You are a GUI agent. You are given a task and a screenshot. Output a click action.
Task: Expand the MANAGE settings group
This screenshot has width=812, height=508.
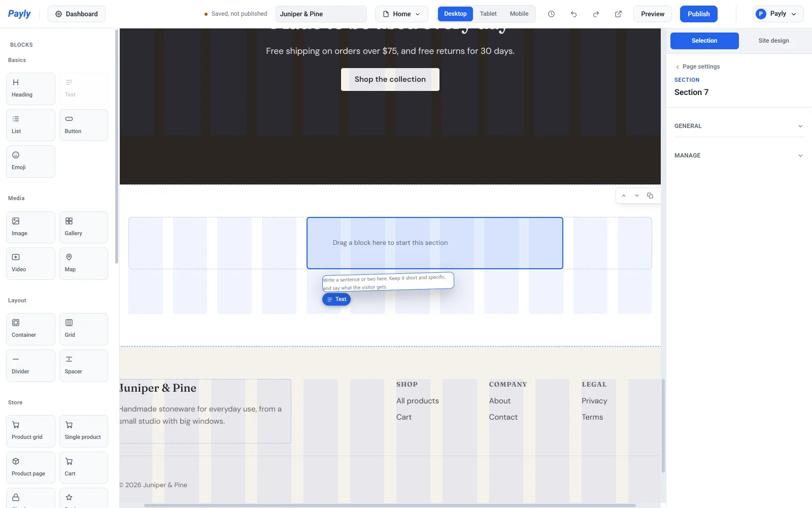739,155
